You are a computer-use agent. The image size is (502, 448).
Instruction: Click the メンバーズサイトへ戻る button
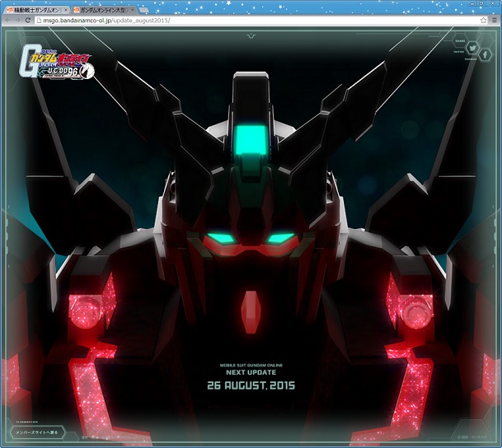(37, 432)
